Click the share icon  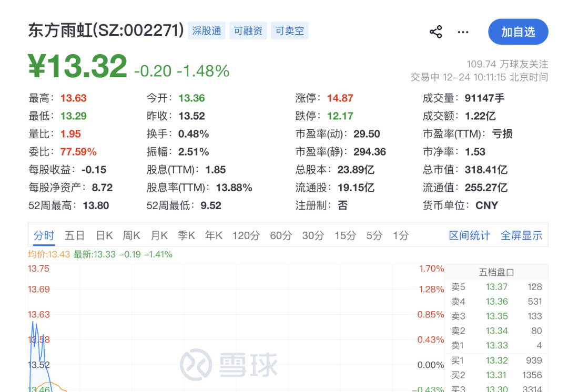[x=435, y=32]
